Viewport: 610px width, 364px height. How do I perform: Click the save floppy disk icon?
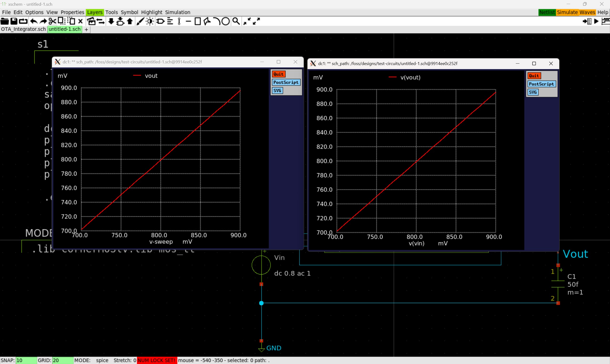coord(14,22)
